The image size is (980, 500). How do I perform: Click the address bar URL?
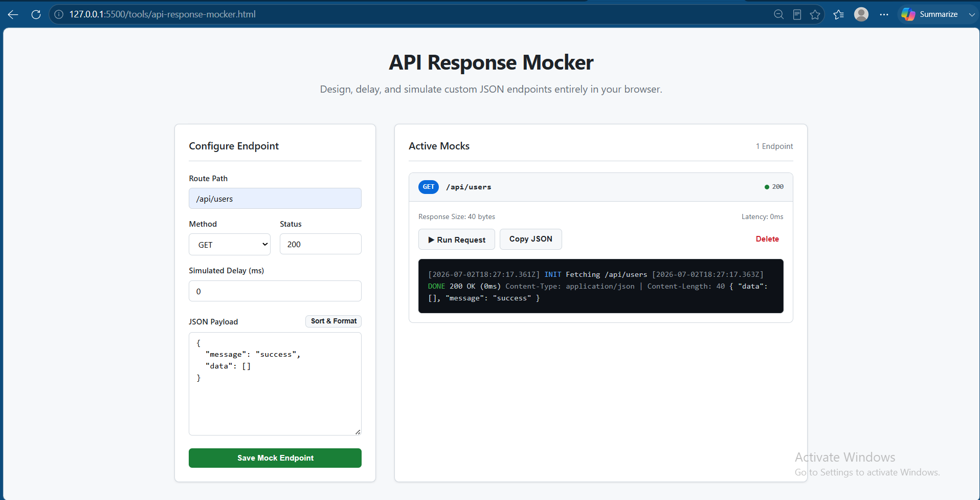tap(163, 14)
